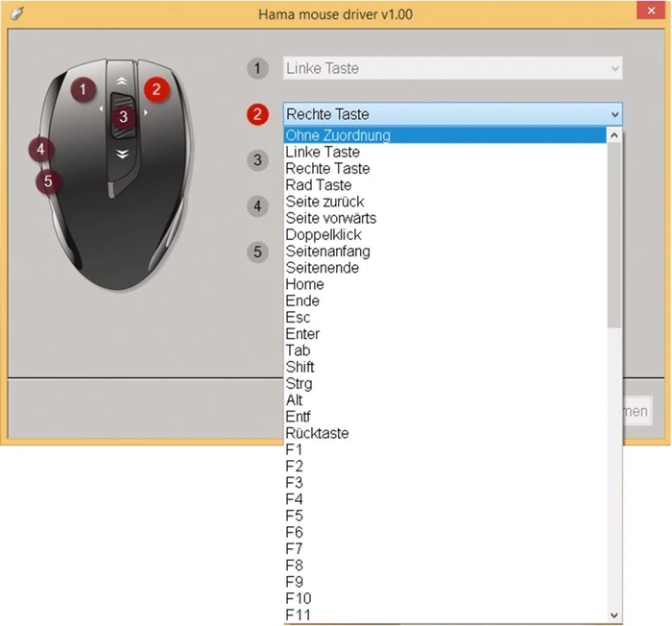Click the grey number 3 circle in the list
672x626 pixels.
257,160
